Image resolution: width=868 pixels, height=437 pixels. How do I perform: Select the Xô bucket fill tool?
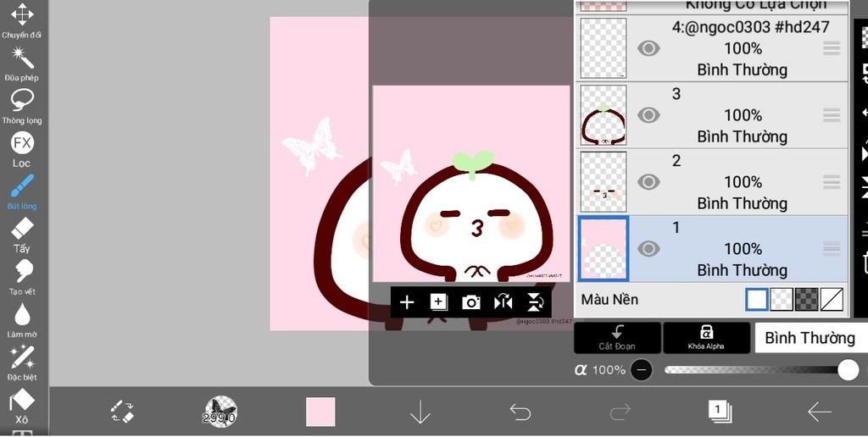coord(21,406)
